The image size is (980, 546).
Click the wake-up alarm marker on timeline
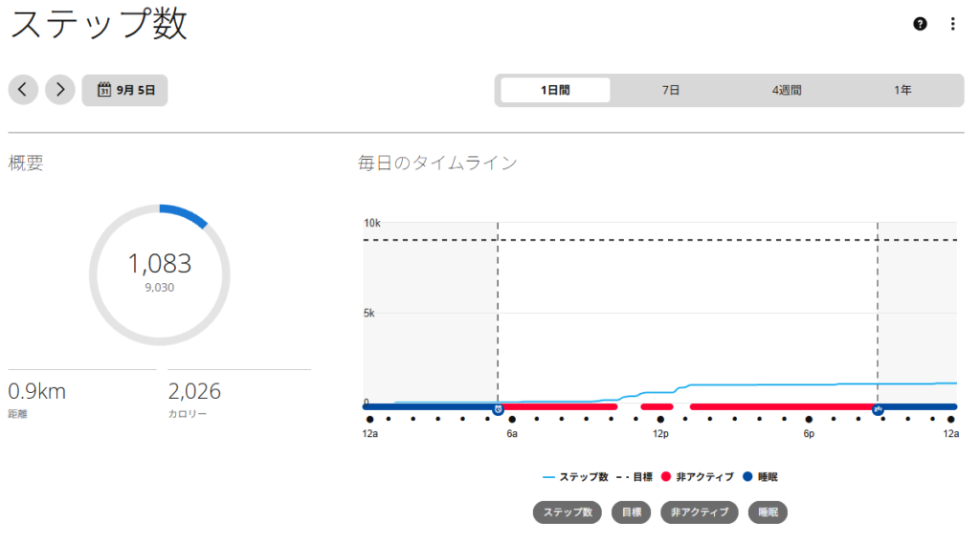(x=498, y=409)
